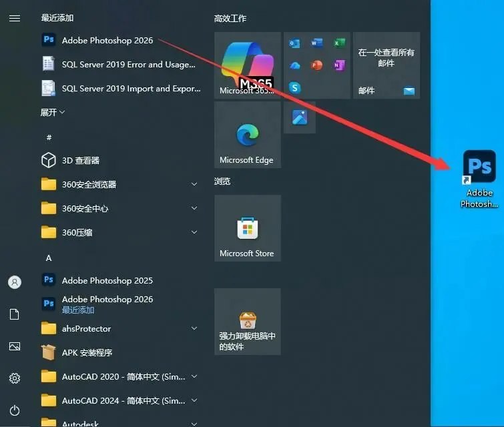Screen dimensions: 504x427
Task: Open the Microsoft 365 tile
Action: (x=248, y=65)
